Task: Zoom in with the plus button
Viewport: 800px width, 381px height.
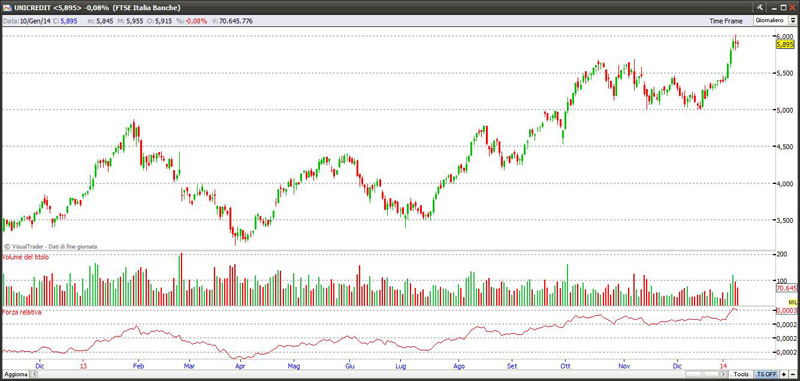Action: pyautogui.click(x=784, y=374)
